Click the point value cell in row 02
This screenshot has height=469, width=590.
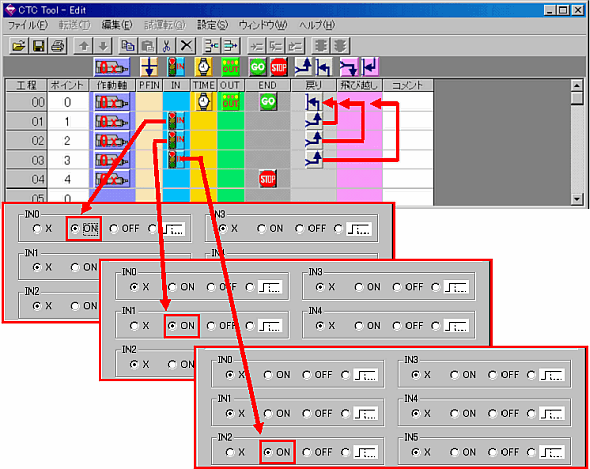click(68, 141)
